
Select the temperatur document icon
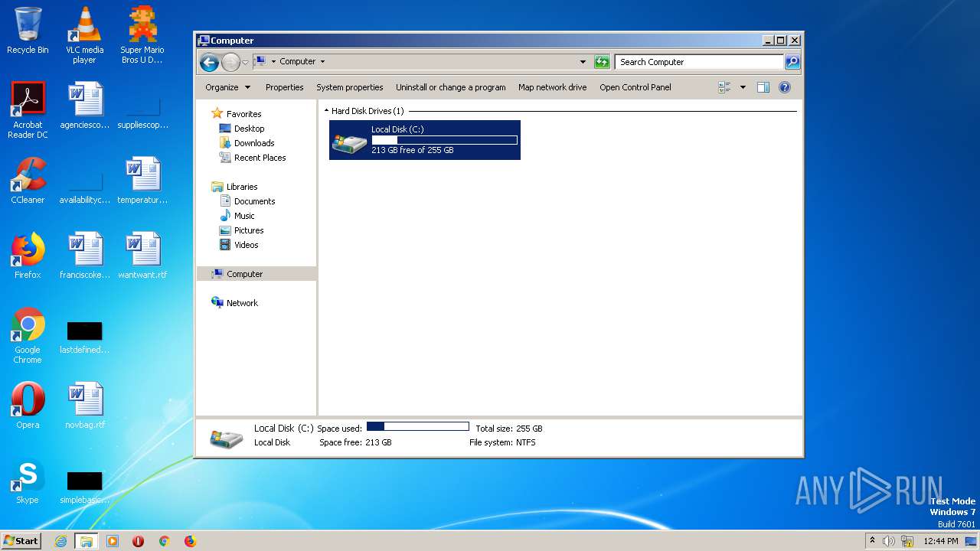click(142, 181)
